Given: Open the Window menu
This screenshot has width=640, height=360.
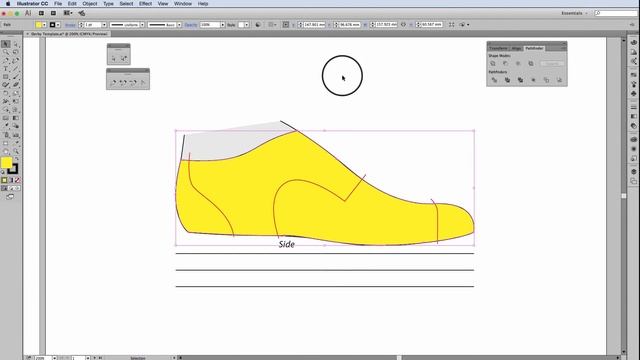Looking at the screenshot, I should [x=183, y=4].
